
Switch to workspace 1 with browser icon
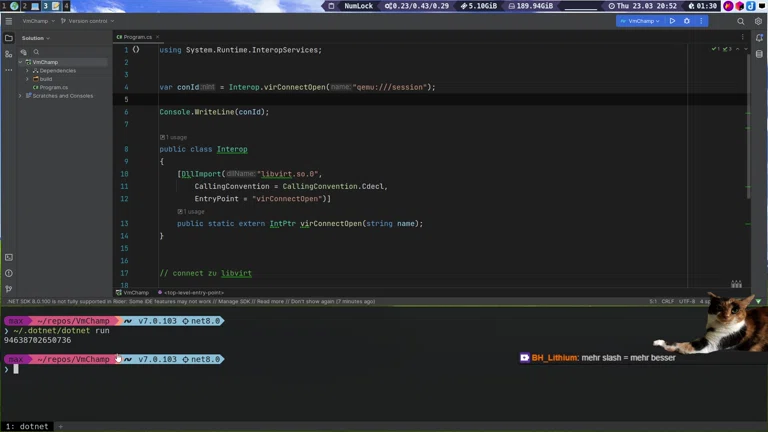pos(9,6)
